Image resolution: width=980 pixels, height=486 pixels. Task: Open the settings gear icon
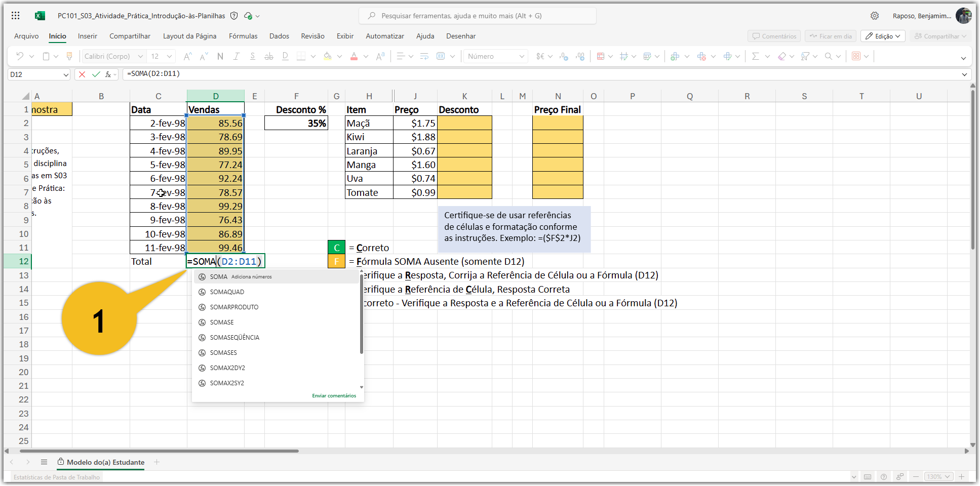[x=875, y=16]
